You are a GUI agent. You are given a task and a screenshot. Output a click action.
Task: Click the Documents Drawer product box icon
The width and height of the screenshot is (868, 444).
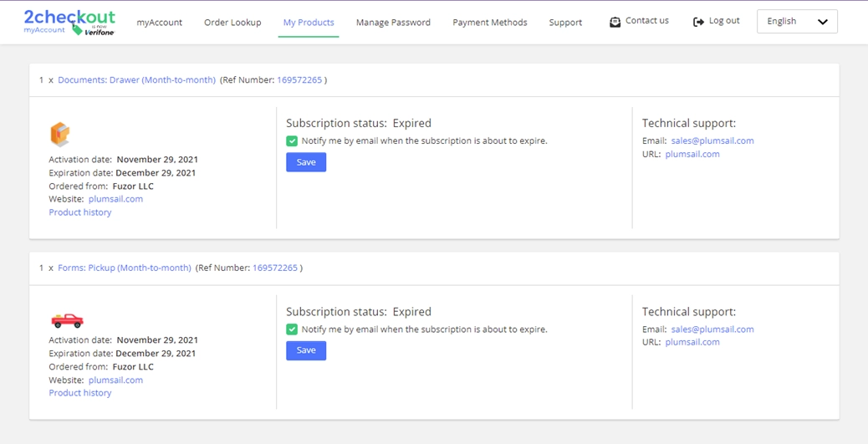pos(59,135)
